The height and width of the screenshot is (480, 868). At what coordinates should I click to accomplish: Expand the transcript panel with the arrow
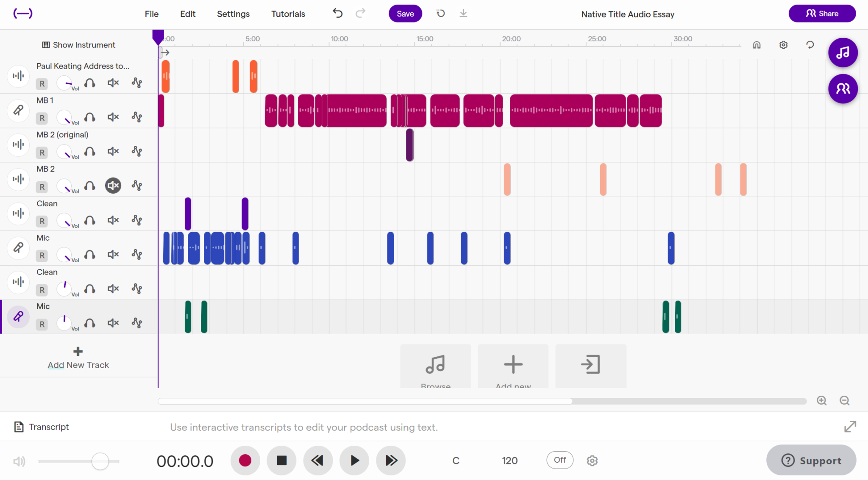pyautogui.click(x=850, y=427)
